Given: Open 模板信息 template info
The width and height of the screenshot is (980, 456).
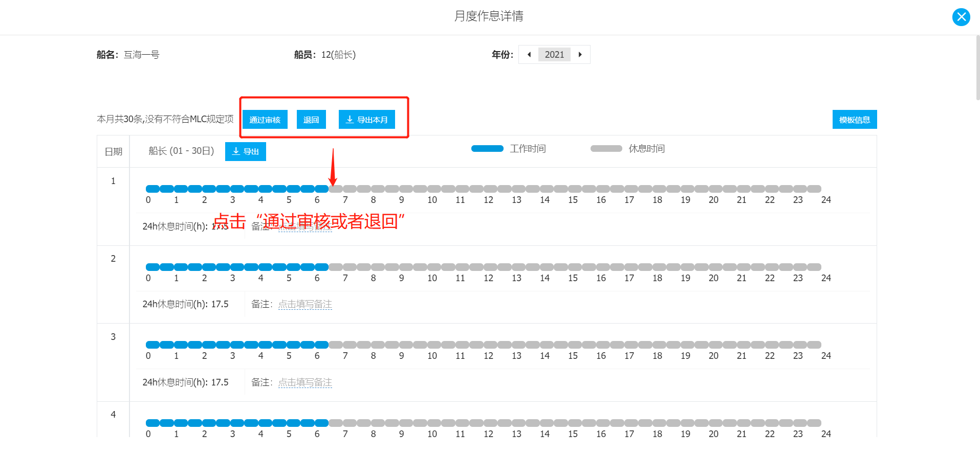Looking at the screenshot, I should 855,120.
